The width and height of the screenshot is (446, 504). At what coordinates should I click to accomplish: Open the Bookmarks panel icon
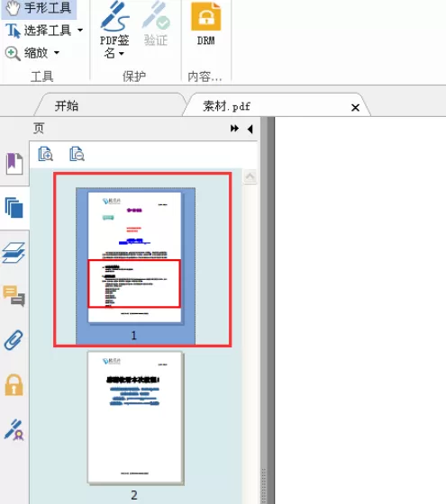pos(14,164)
